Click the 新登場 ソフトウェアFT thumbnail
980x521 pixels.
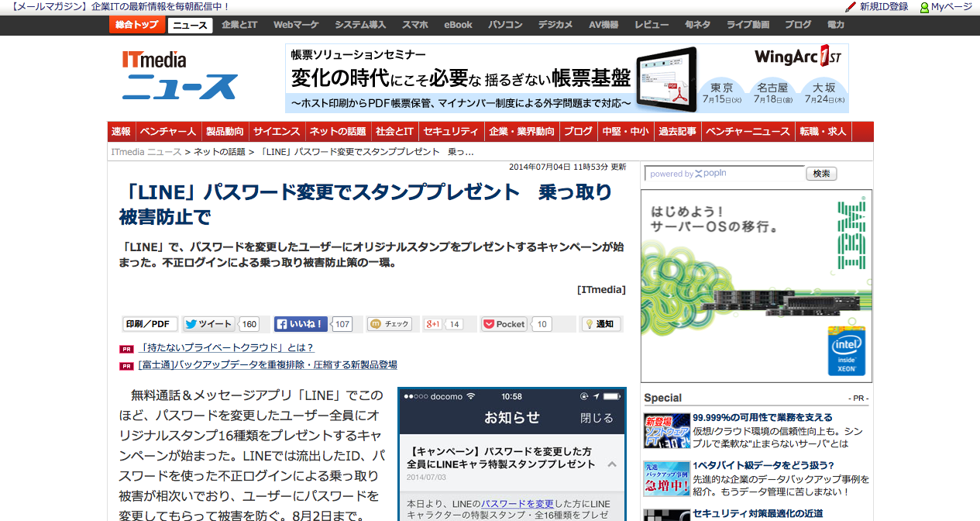[x=666, y=431]
